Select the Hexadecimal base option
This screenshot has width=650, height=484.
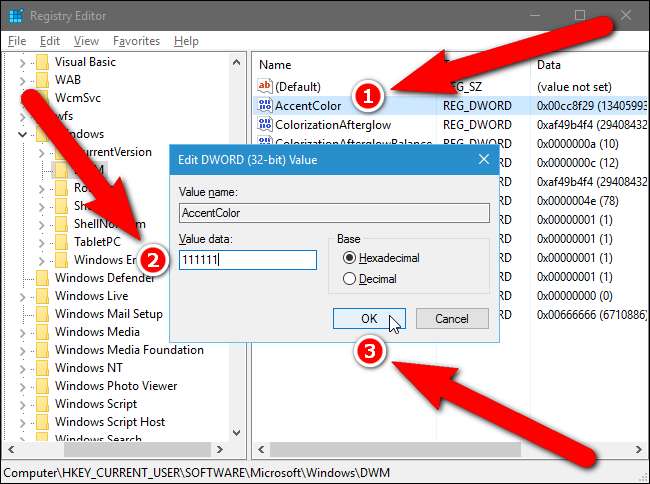pos(381,258)
